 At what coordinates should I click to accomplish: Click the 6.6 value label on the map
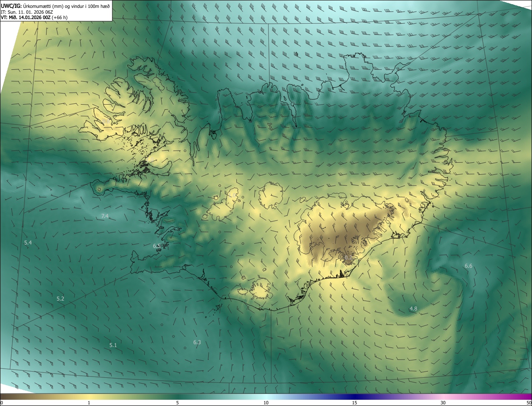coord(468,266)
